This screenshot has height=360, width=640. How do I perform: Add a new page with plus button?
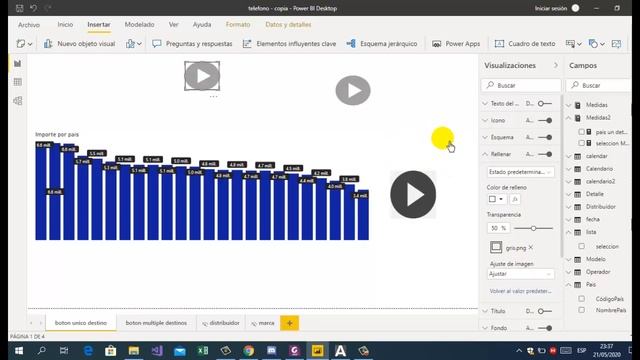pos(289,323)
